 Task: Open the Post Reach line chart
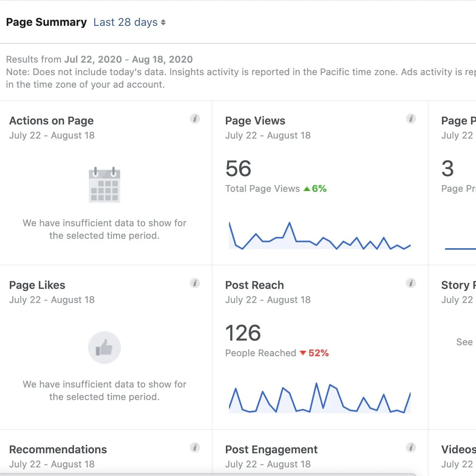tap(320, 398)
